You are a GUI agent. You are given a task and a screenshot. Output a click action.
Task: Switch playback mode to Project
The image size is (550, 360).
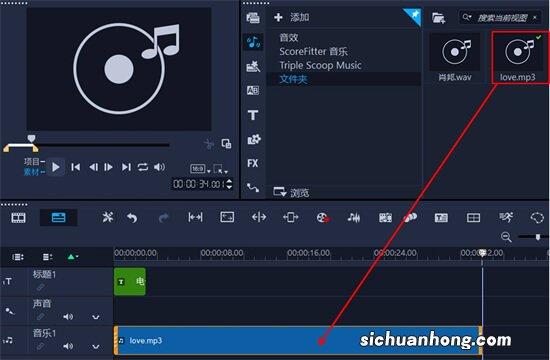tap(34, 162)
